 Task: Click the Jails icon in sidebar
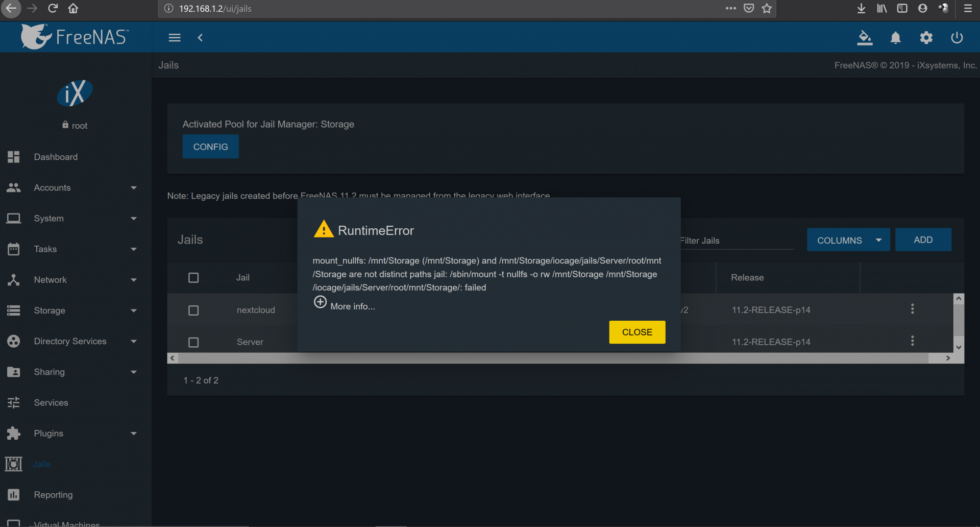coord(14,464)
